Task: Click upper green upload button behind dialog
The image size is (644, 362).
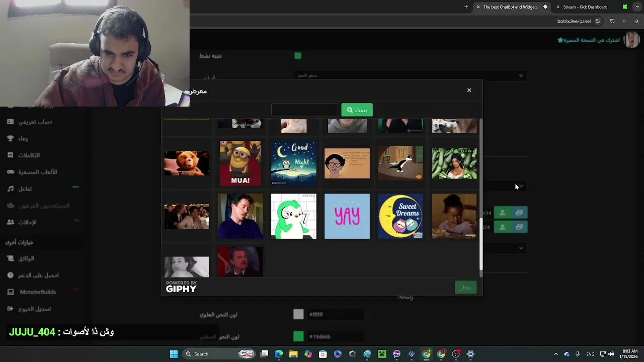Action: point(502,213)
